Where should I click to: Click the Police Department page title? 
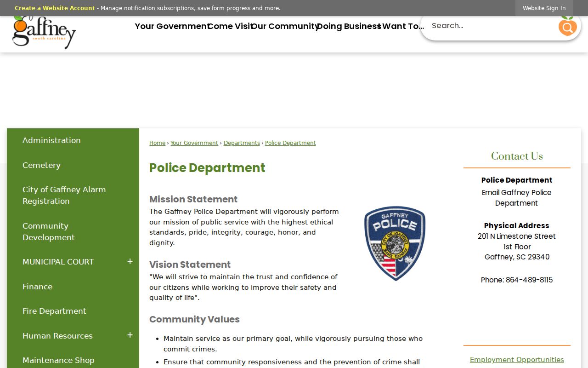(x=207, y=168)
